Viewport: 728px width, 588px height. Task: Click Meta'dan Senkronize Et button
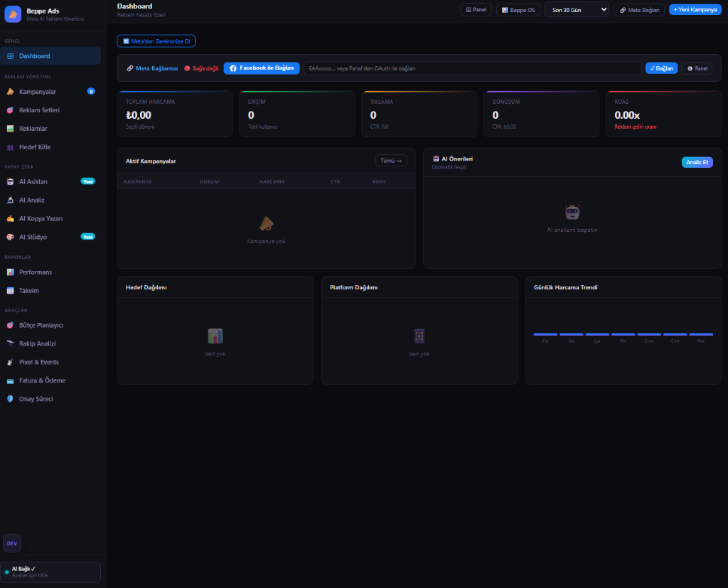click(x=156, y=41)
